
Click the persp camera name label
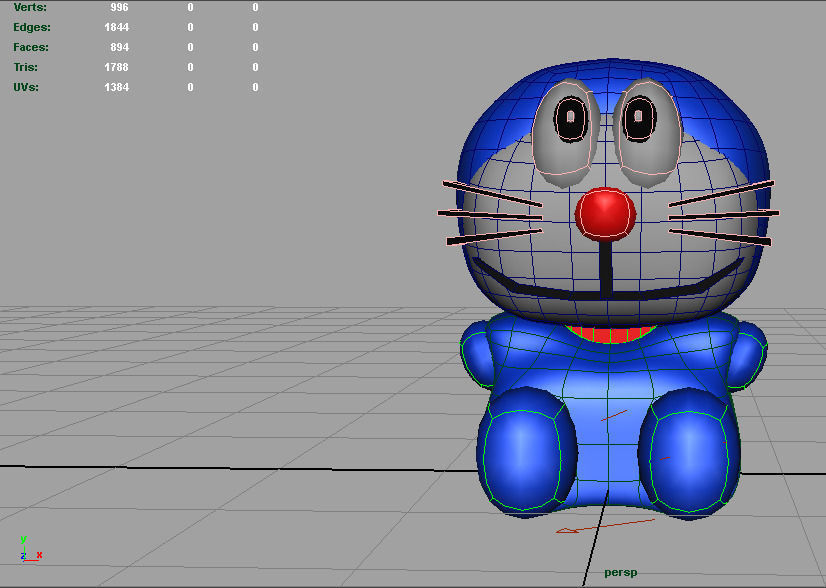(621, 573)
